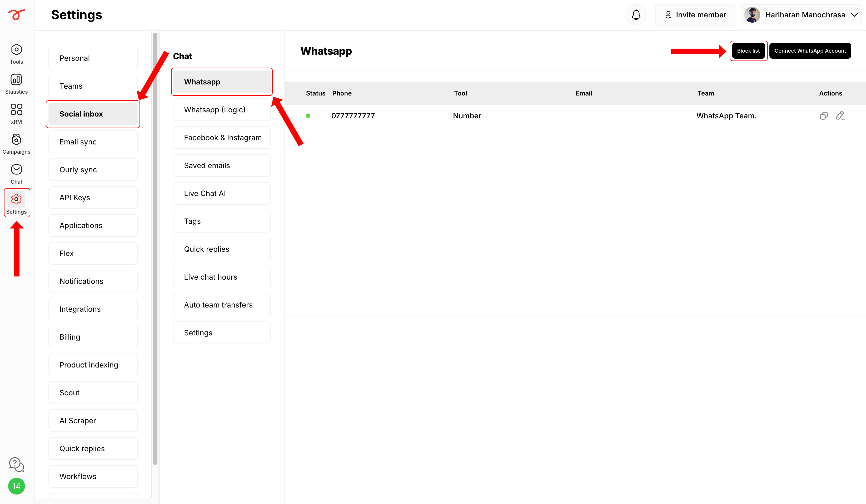The image size is (866, 504).
Task: Click the Status column header
Action: click(x=315, y=93)
